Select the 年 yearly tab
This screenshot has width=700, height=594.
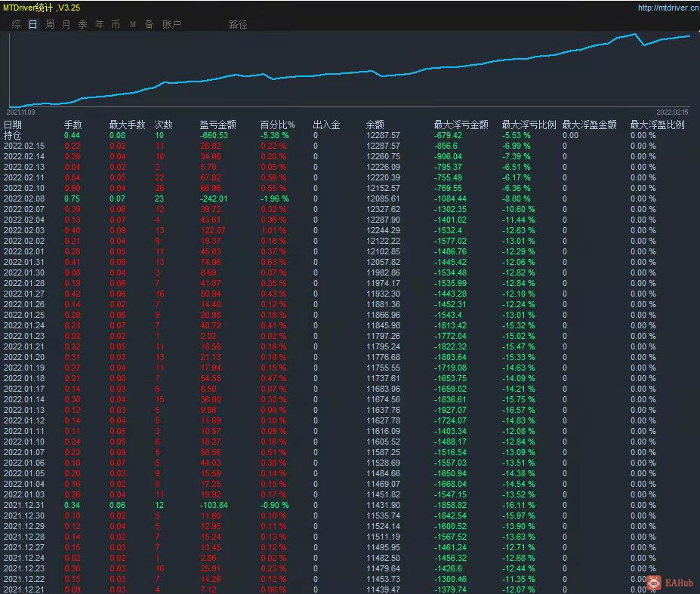coord(99,24)
